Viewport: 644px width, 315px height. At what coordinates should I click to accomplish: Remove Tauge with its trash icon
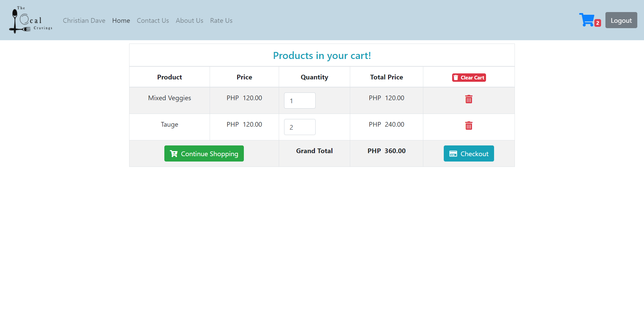[469, 126]
